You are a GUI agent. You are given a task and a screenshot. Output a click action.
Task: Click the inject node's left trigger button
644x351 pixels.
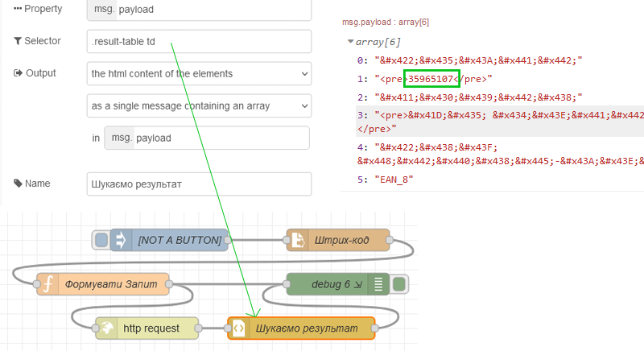click(x=101, y=240)
